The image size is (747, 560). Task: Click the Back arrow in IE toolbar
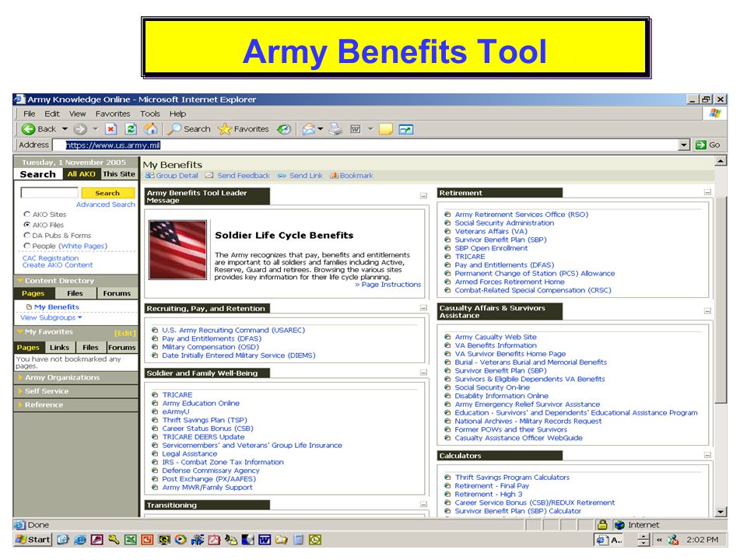coord(29,129)
